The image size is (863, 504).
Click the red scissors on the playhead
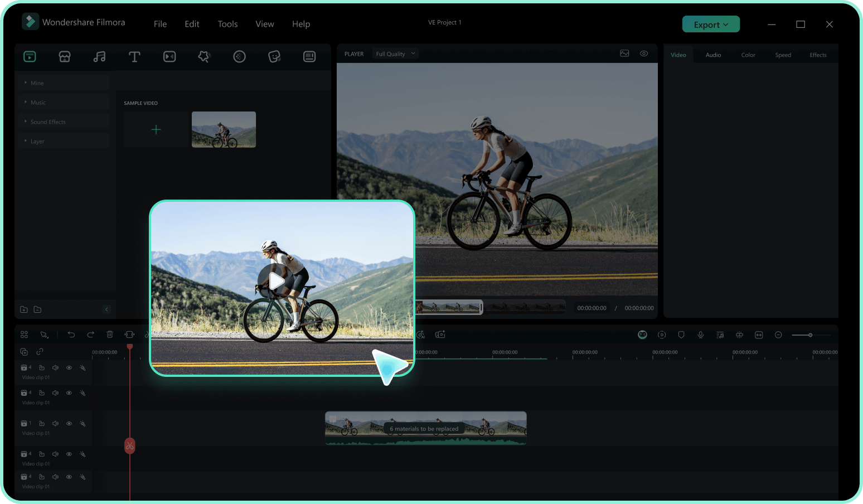coord(130,445)
